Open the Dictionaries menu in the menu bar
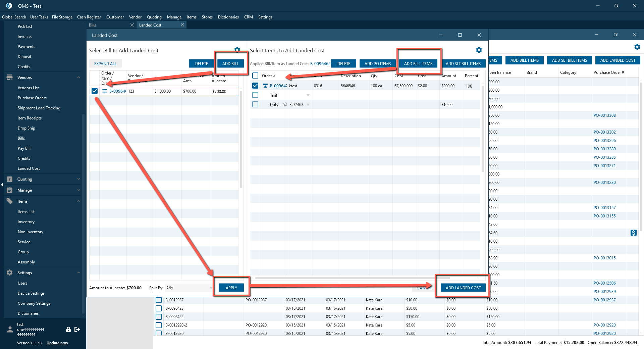Viewport: 644px width, 349px height. [228, 17]
